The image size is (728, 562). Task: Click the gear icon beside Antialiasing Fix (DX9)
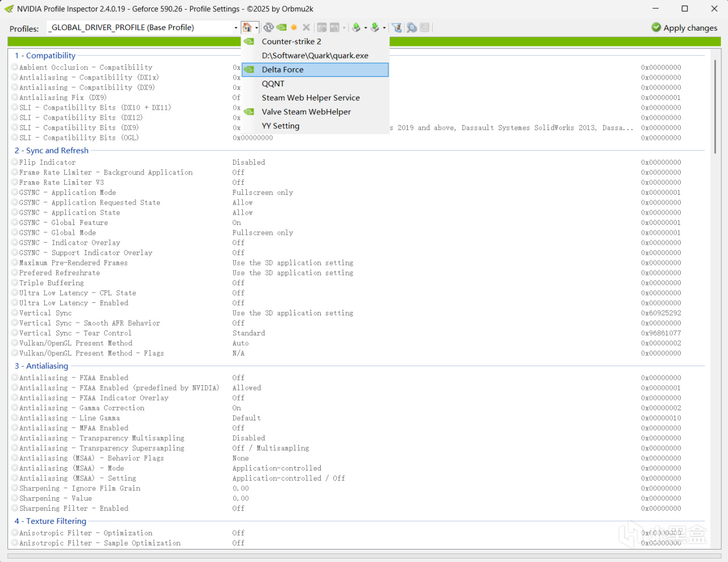(x=15, y=98)
